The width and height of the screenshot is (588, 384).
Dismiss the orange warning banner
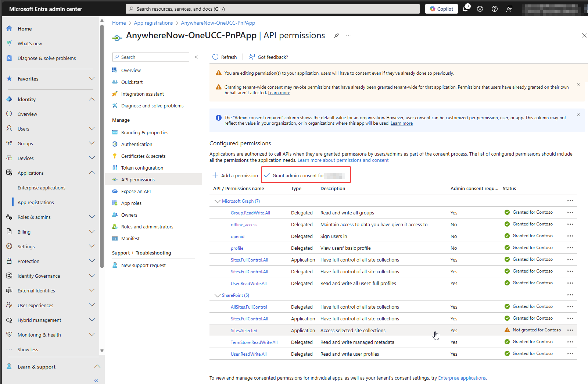tap(578, 84)
